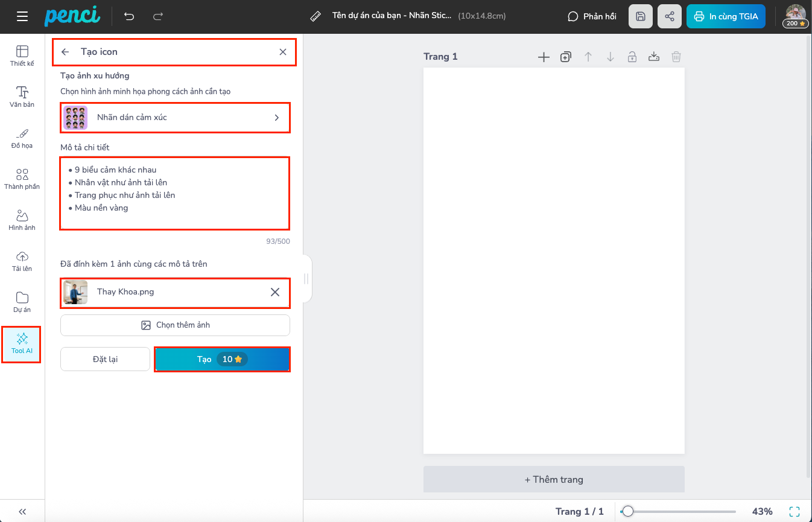Click the share icon in header
The width and height of the screenshot is (812, 522).
[x=669, y=16]
